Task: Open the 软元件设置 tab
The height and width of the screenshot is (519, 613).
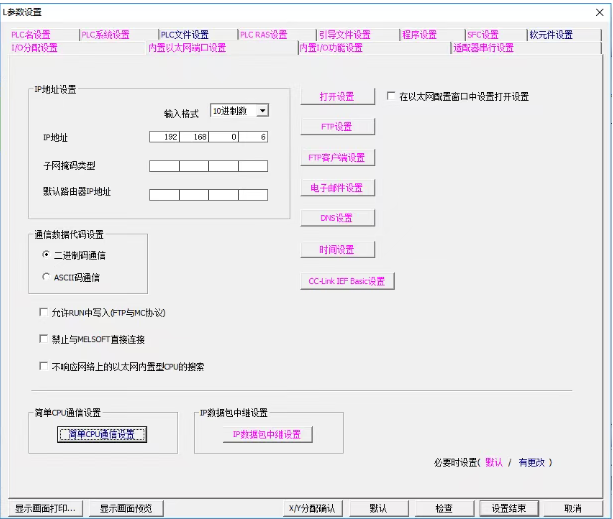Action: pyautogui.click(x=551, y=35)
